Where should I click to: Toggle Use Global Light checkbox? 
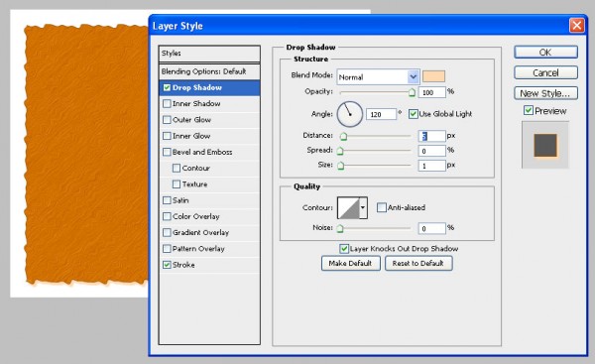414,114
